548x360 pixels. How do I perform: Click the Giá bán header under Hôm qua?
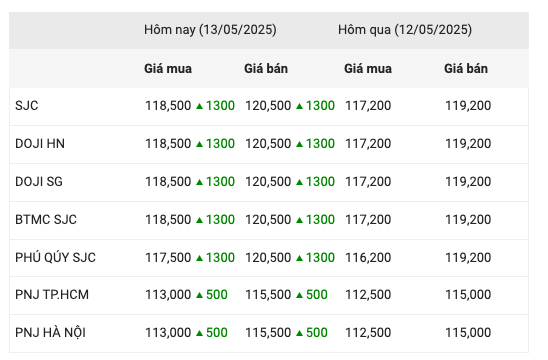(466, 69)
